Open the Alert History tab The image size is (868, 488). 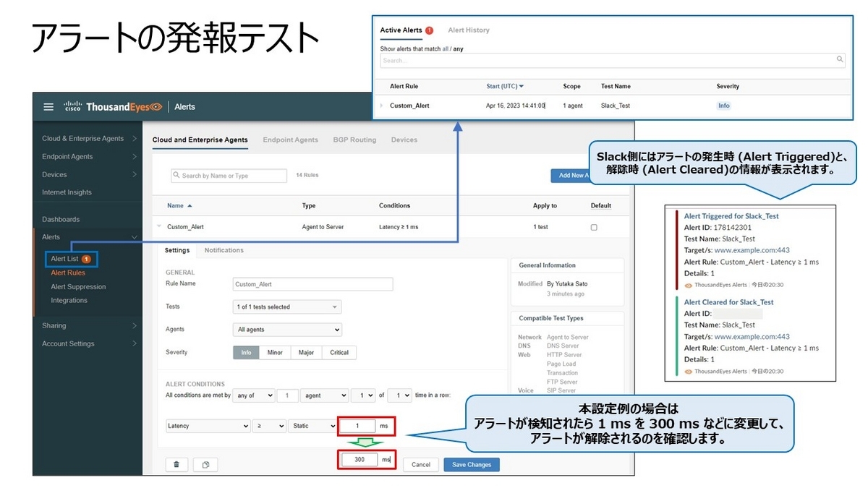tap(469, 30)
